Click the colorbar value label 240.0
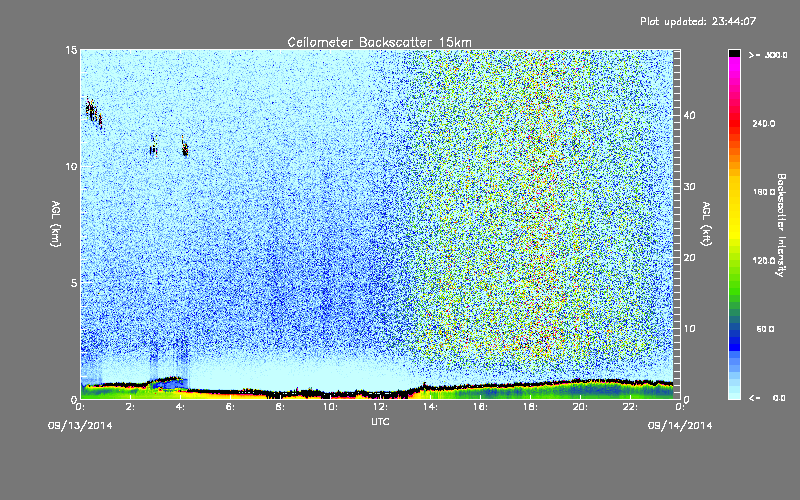 click(x=764, y=124)
